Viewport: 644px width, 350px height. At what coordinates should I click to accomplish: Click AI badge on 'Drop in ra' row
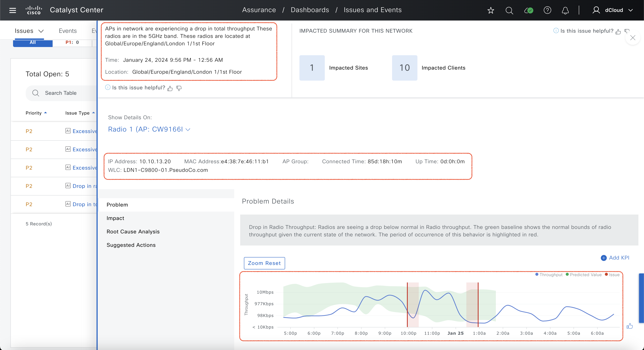click(68, 185)
